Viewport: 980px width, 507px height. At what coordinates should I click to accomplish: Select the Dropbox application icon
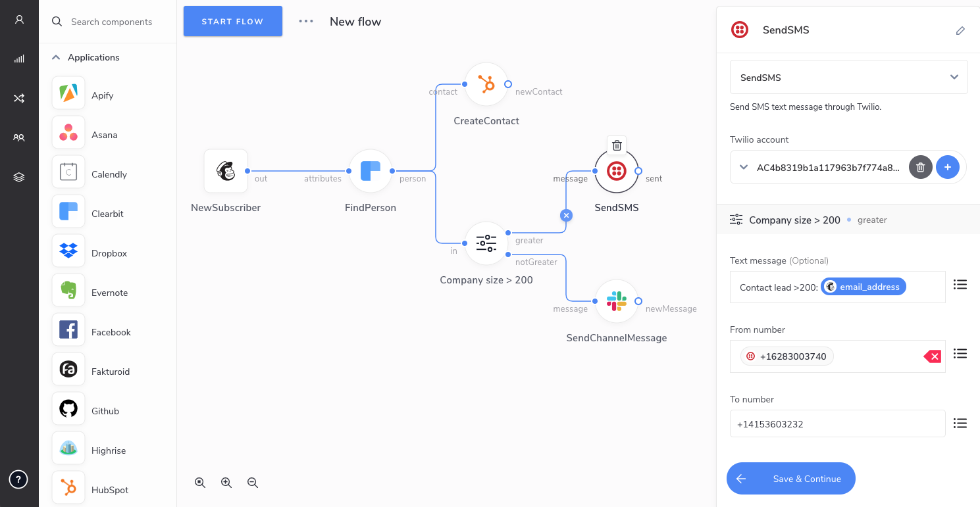68,251
